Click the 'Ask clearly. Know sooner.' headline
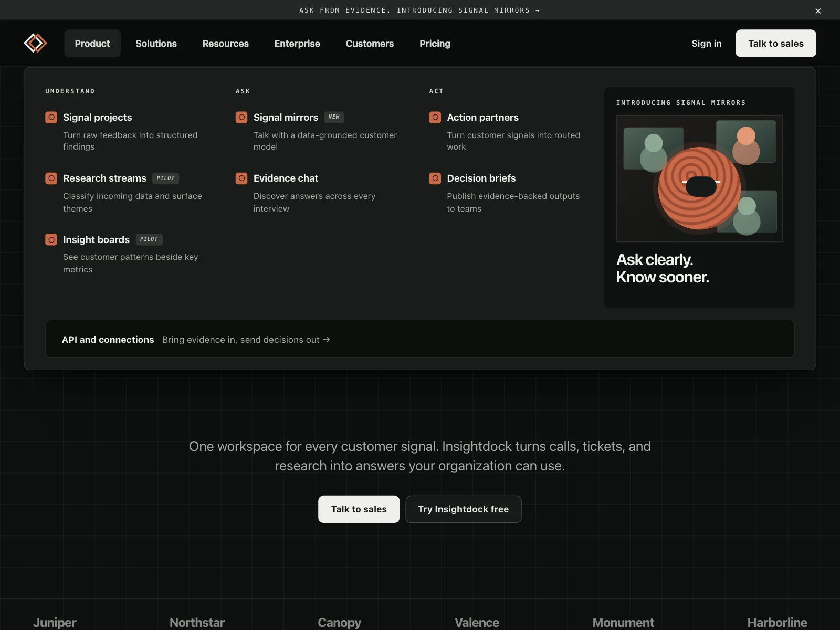This screenshot has height=630, width=840. (x=663, y=268)
